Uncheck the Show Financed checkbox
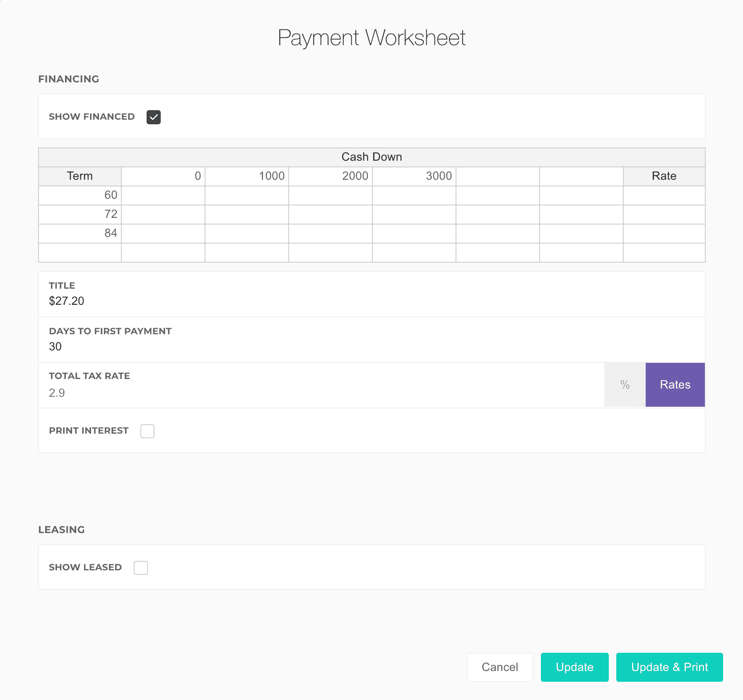 [x=153, y=117]
